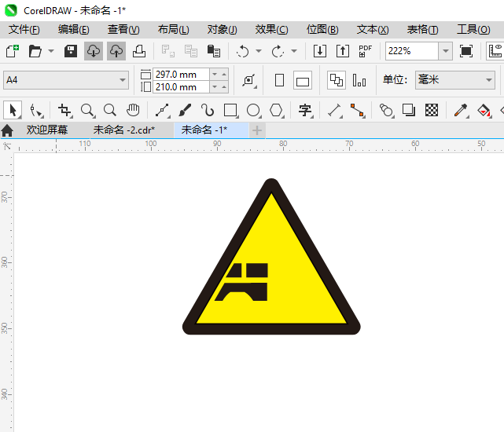The height and width of the screenshot is (432, 504).
Task: Select the Zoom magnifier tool
Action: 87,111
